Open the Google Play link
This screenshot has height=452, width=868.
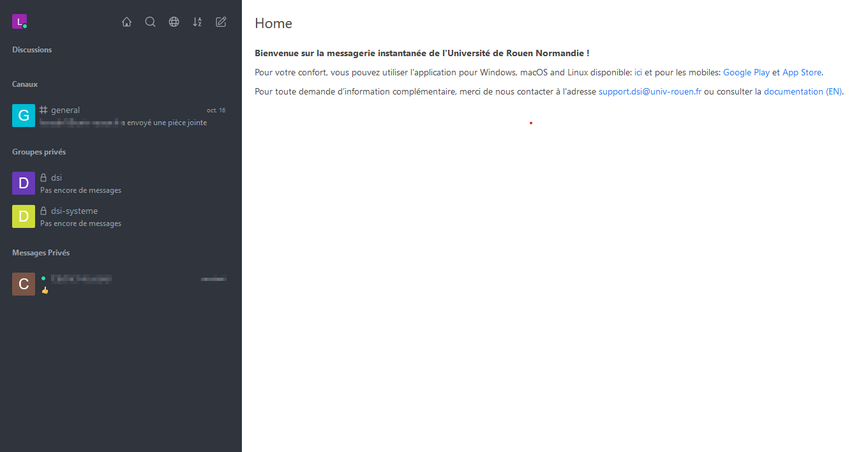click(746, 72)
